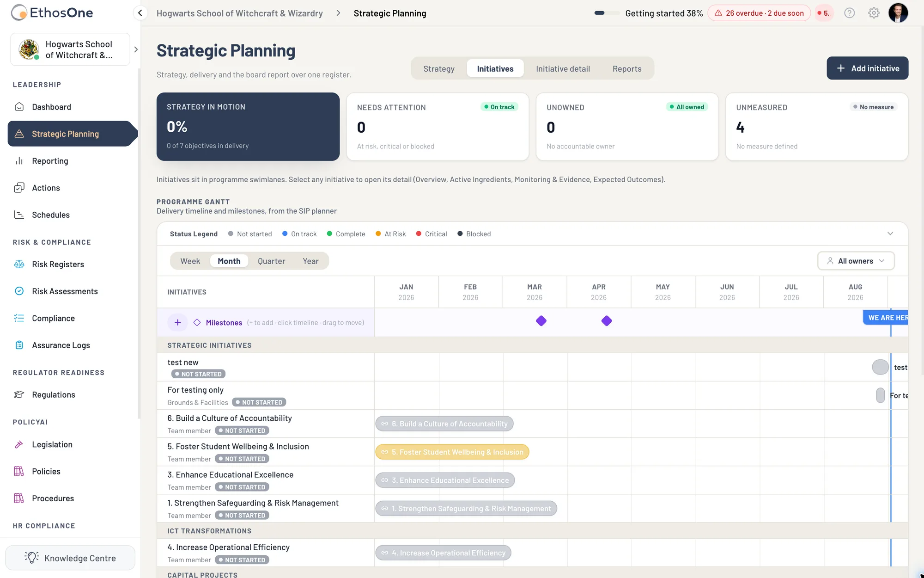Click the Actions checkbox icon

[19, 188]
